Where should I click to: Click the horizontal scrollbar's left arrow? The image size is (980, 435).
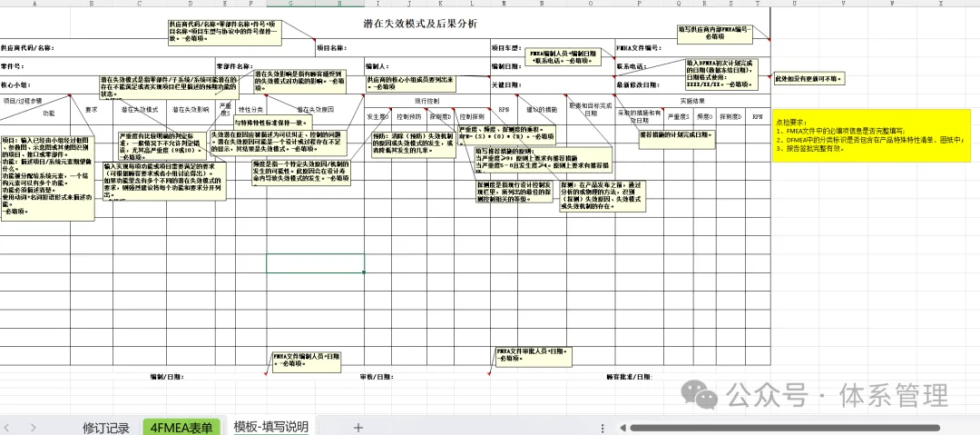[622, 428]
